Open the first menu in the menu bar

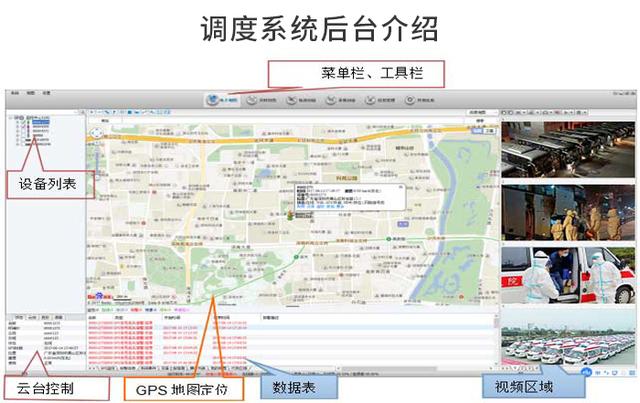click(x=13, y=92)
